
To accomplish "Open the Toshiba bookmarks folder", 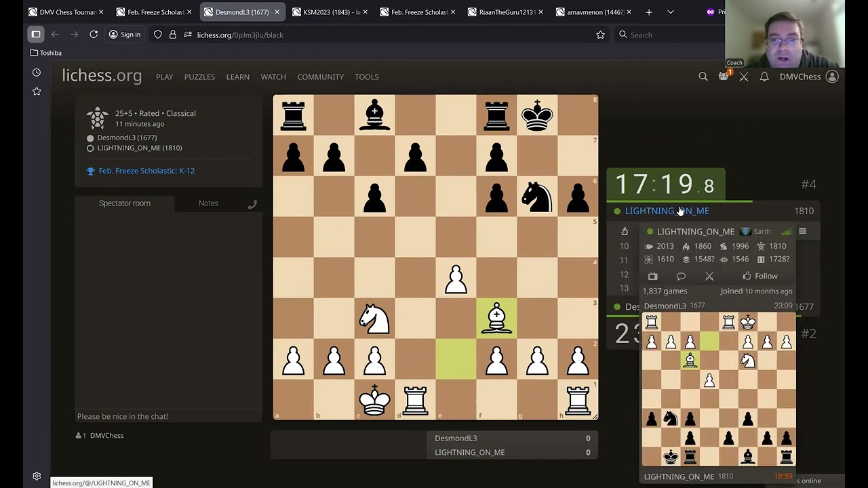I will click(x=46, y=53).
